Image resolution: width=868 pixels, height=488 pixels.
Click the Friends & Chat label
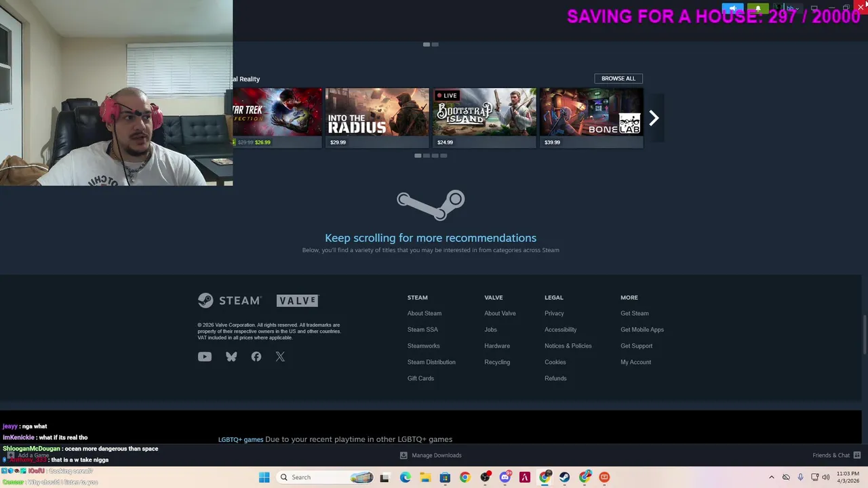pyautogui.click(x=831, y=455)
